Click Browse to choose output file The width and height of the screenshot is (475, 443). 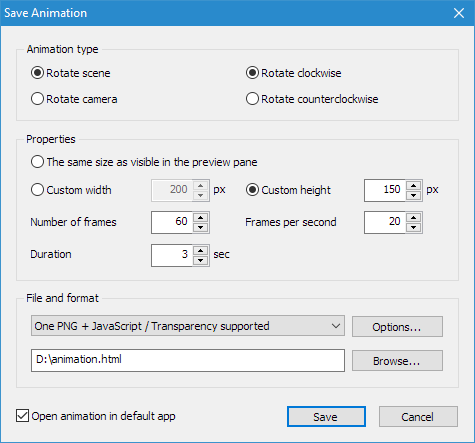click(397, 360)
